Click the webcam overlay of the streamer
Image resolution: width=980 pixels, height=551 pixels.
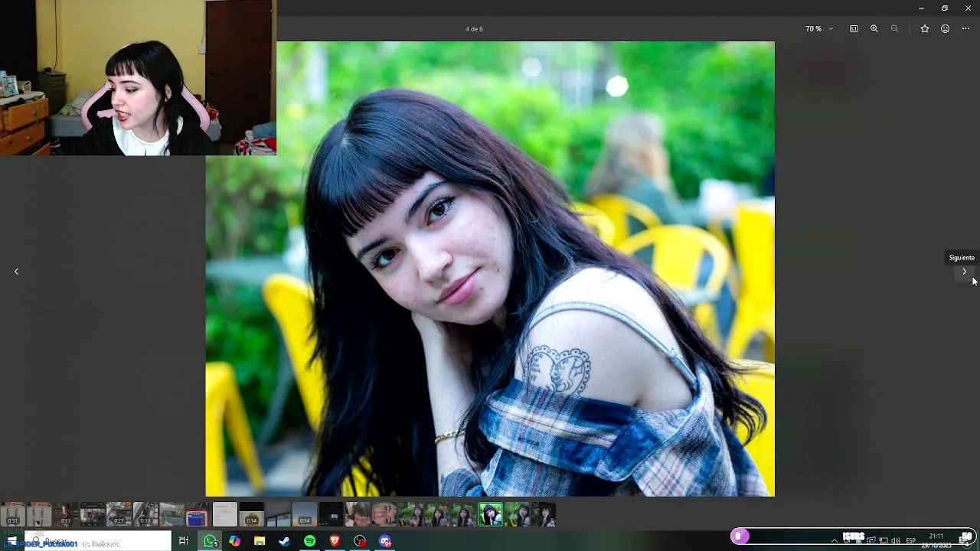click(138, 77)
